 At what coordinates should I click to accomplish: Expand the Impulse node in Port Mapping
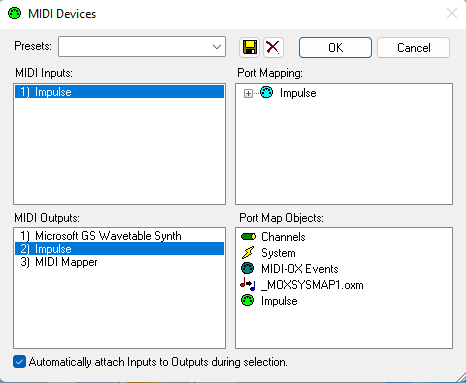(248, 94)
